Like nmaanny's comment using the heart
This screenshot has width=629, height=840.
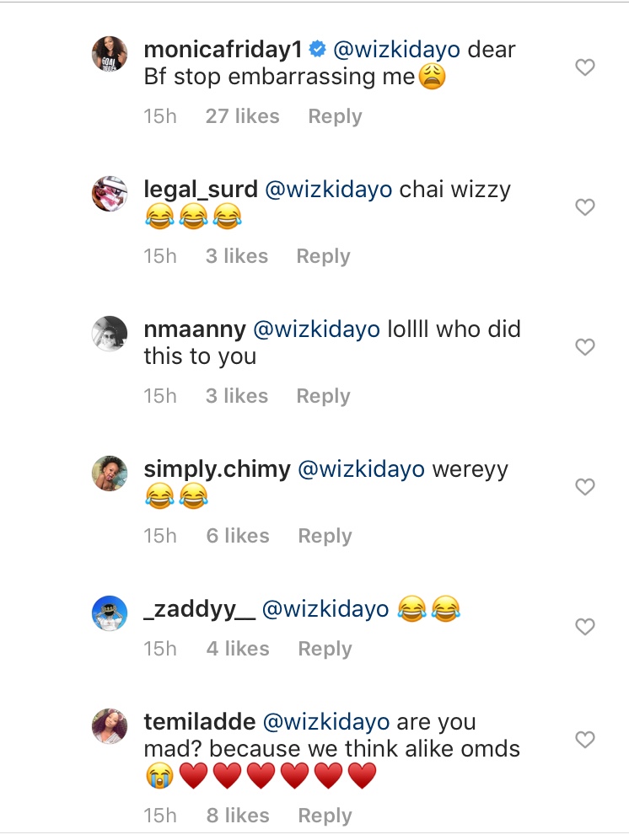click(585, 347)
